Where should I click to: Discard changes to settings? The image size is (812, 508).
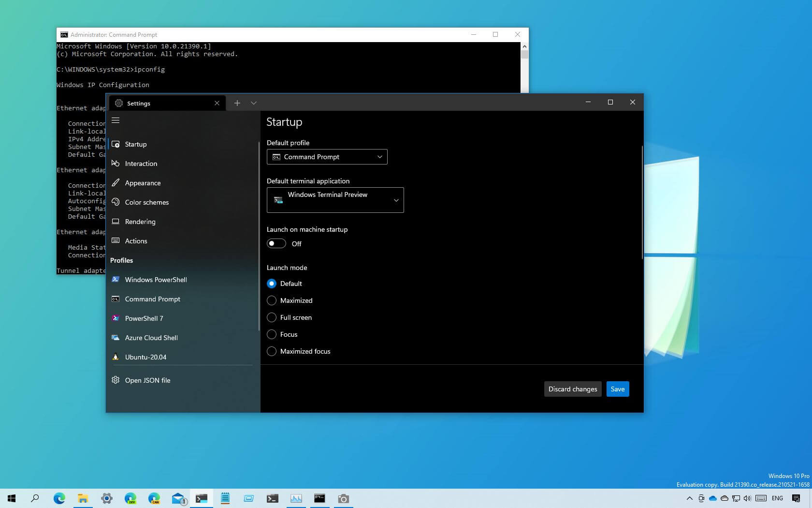[572, 388]
